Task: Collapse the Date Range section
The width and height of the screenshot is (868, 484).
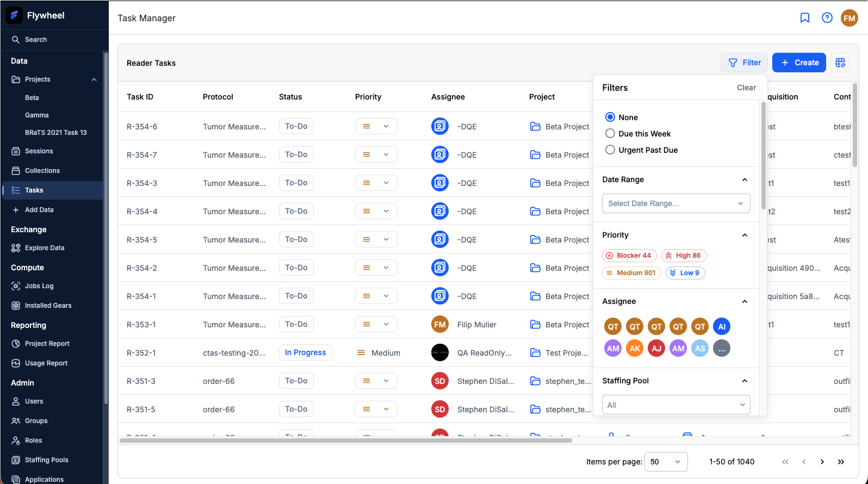Action: [745, 179]
